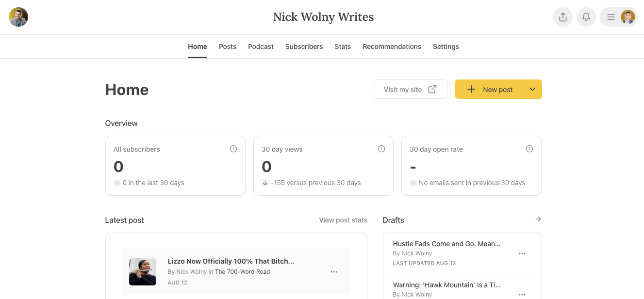Click the down arrow icon beside -155 views
Viewport: 644px width, 299px height.
pos(265,183)
